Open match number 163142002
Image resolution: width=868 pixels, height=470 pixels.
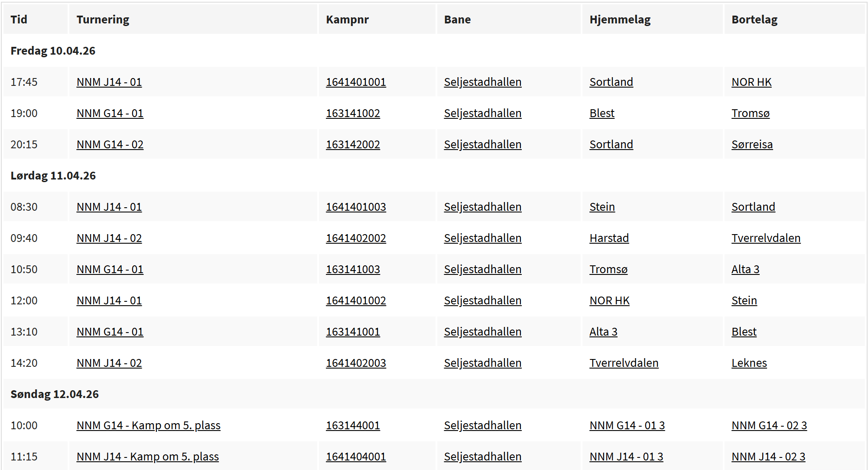click(x=352, y=144)
